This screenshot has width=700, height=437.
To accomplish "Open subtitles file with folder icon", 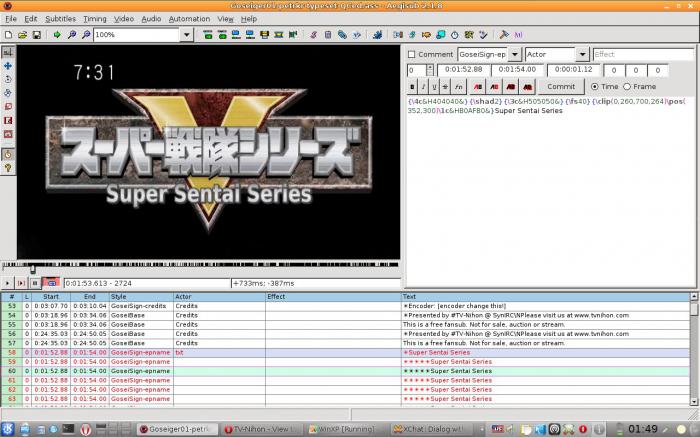I will pyautogui.click(x=22, y=34).
